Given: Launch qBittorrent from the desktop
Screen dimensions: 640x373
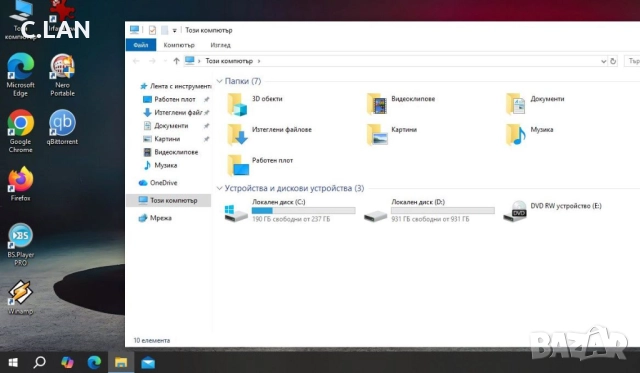Looking at the screenshot, I should click(x=62, y=127).
